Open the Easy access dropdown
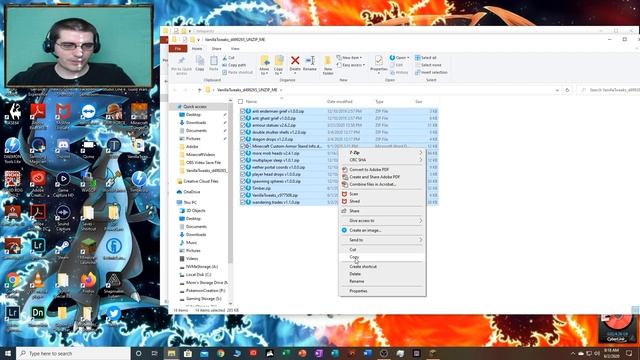 pos(351,65)
